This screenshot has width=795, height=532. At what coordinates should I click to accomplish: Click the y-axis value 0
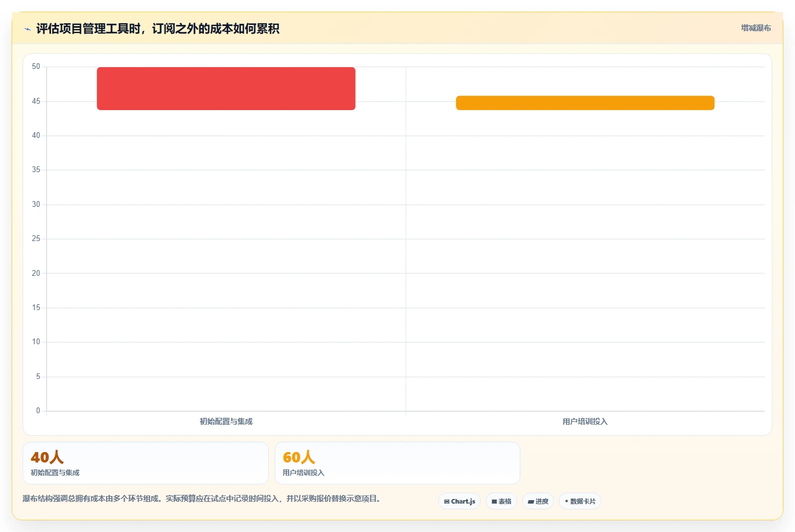[x=38, y=411]
